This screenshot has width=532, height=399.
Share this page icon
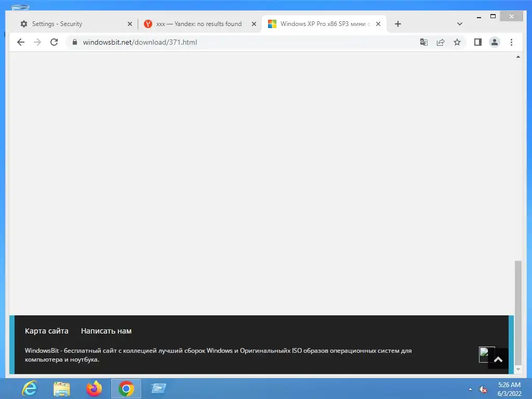441,42
